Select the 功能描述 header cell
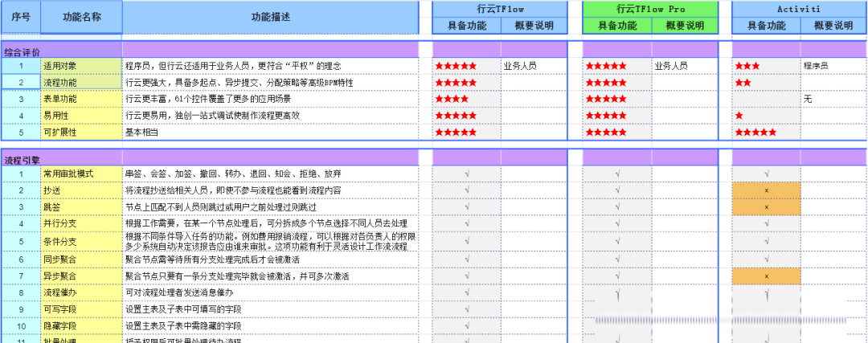868x343 pixels. click(x=270, y=17)
